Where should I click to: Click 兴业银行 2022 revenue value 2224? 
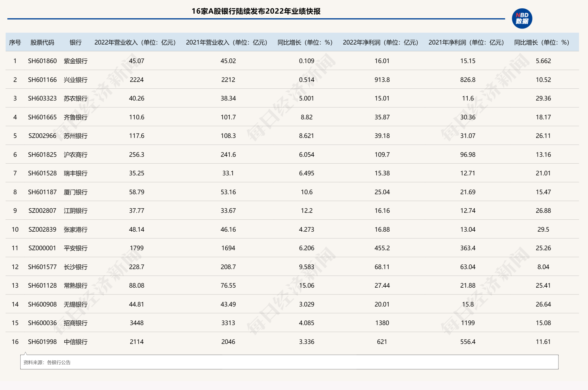[137, 80]
